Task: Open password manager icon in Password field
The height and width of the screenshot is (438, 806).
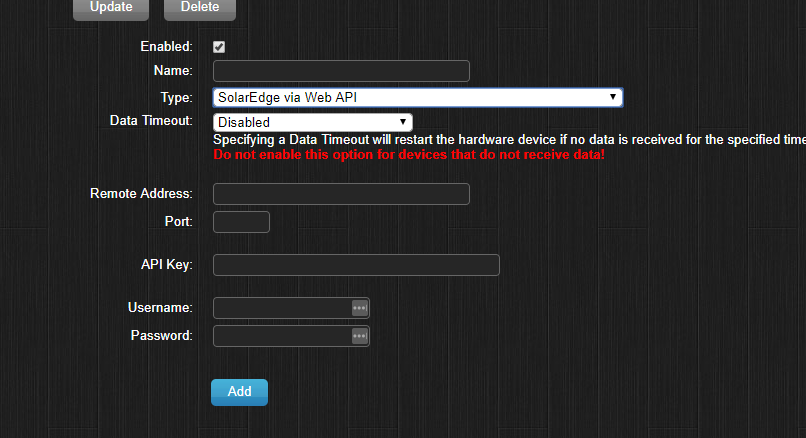Action: click(x=360, y=336)
